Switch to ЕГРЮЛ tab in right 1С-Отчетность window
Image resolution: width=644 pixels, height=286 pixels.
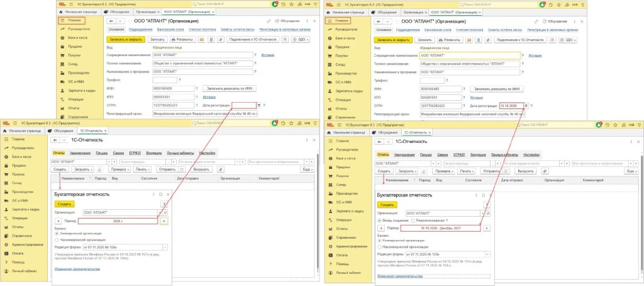458,155
